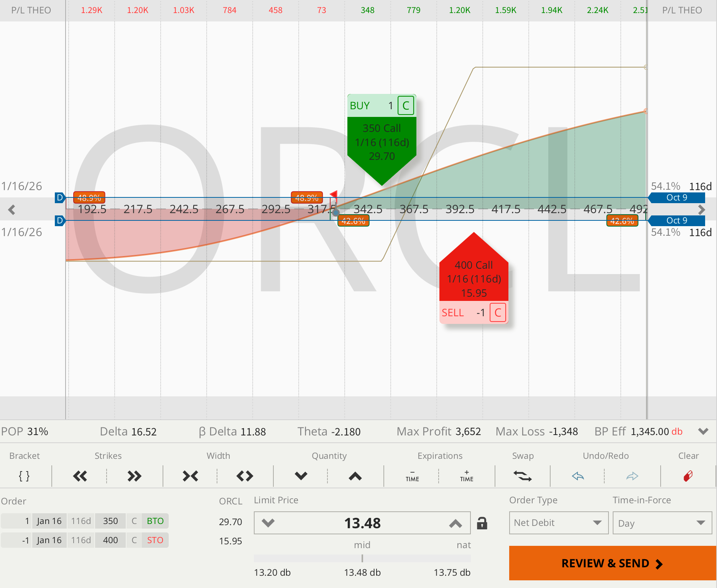Click the plus TIME expiration icon
Screen dimensions: 717x588
click(467, 476)
